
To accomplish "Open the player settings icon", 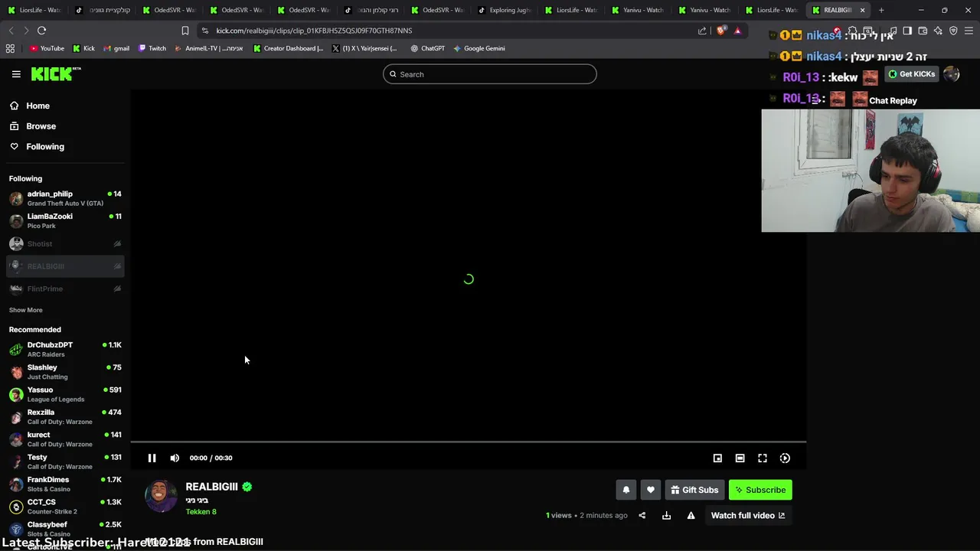I will 785,458.
